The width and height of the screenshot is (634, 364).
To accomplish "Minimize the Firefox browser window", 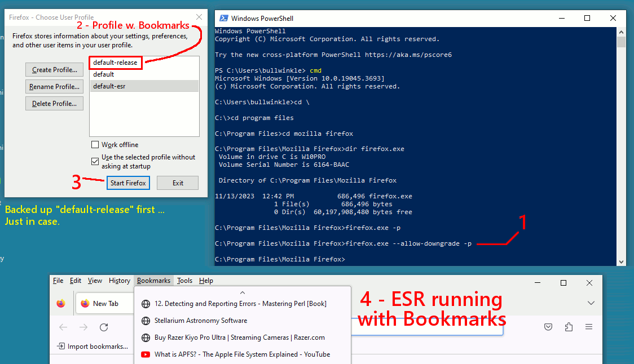I will 538,283.
